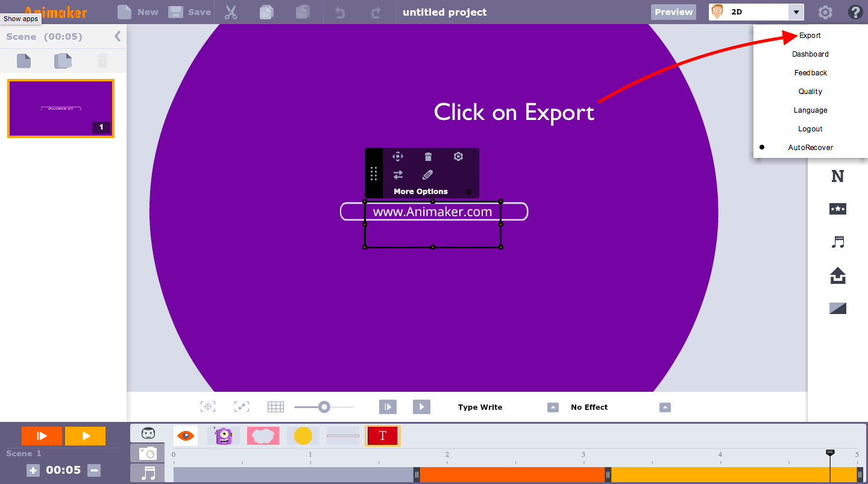Click the yellow play button
Image resolution: width=868 pixels, height=484 pixels.
85,436
